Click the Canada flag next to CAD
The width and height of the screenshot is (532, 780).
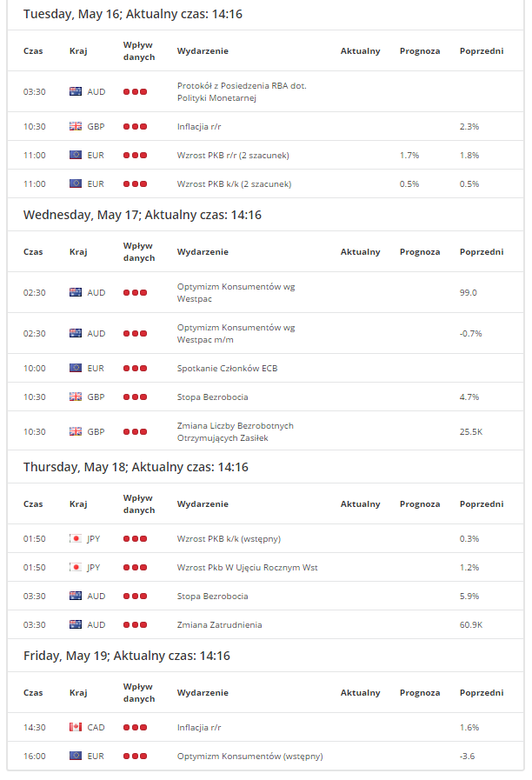(x=76, y=727)
